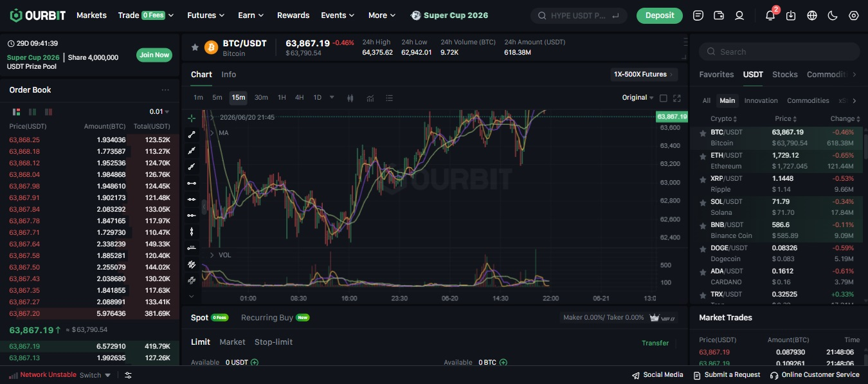Open the wallet icon in header
868x384 pixels.
coord(719,15)
